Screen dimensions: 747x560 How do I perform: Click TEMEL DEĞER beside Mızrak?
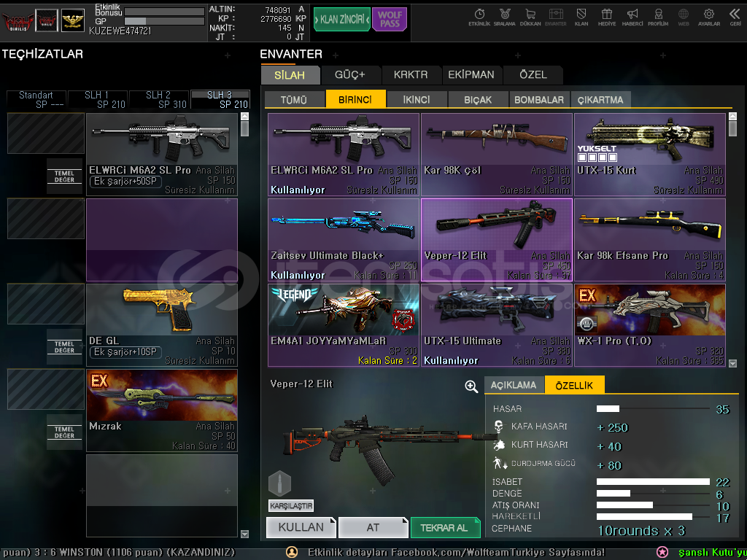point(64,432)
